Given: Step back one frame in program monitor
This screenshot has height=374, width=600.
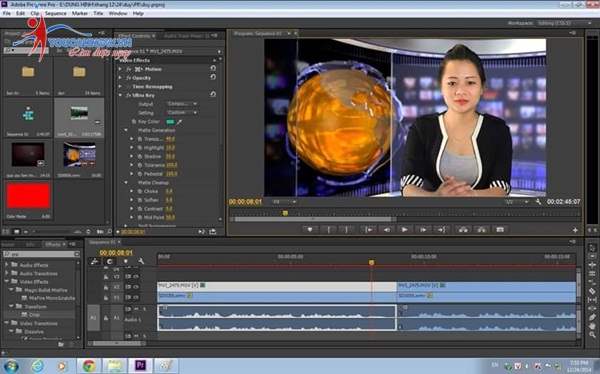Looking at the screenshot, I should [387, 230].
